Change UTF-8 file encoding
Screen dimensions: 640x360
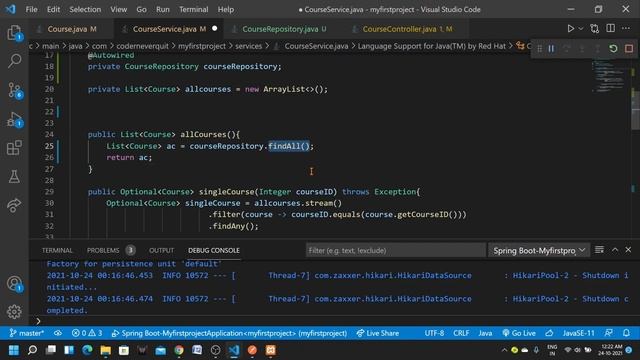coord(434,333)
